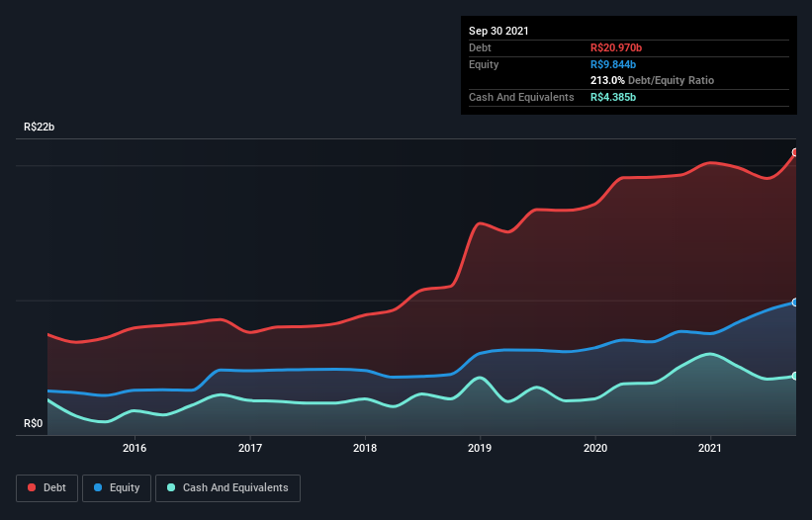The width and height of the screenshot is (812, 520).
Task: Click the R$22b y-axis label
Action: click(39, 127)
